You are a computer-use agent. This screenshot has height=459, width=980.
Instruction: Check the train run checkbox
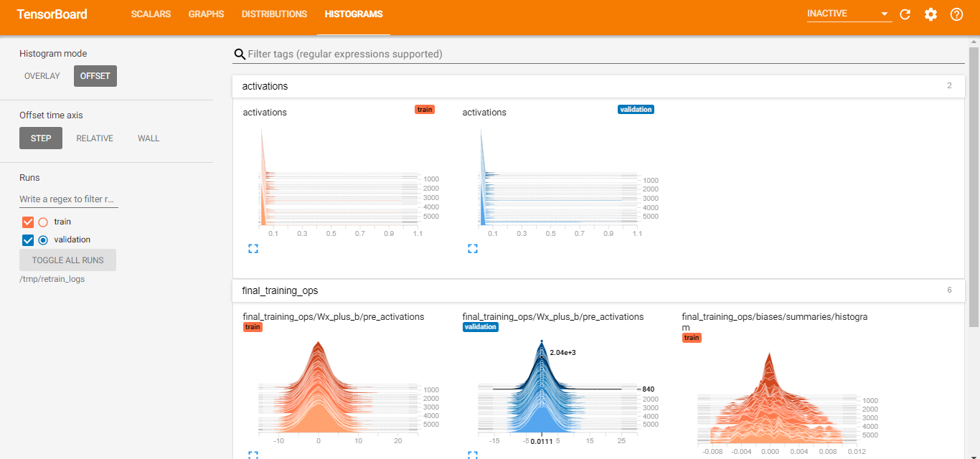coord(29,222)
